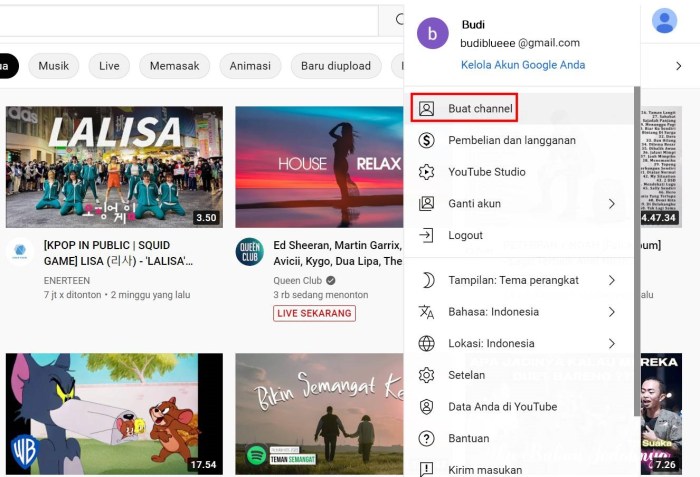
Task: Choose Logout from the account menu
Action: click(x=519, y=235)
